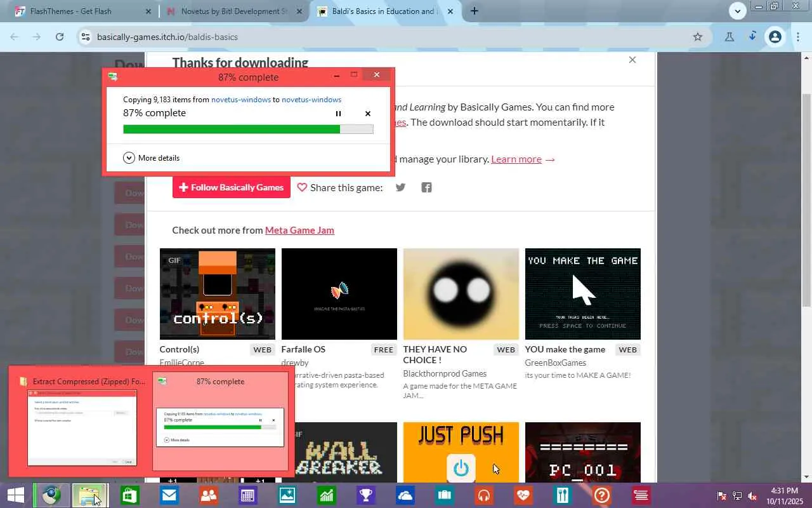Click the YOU make the game title
The image size is (812, 508).
(x=565, y=349)
